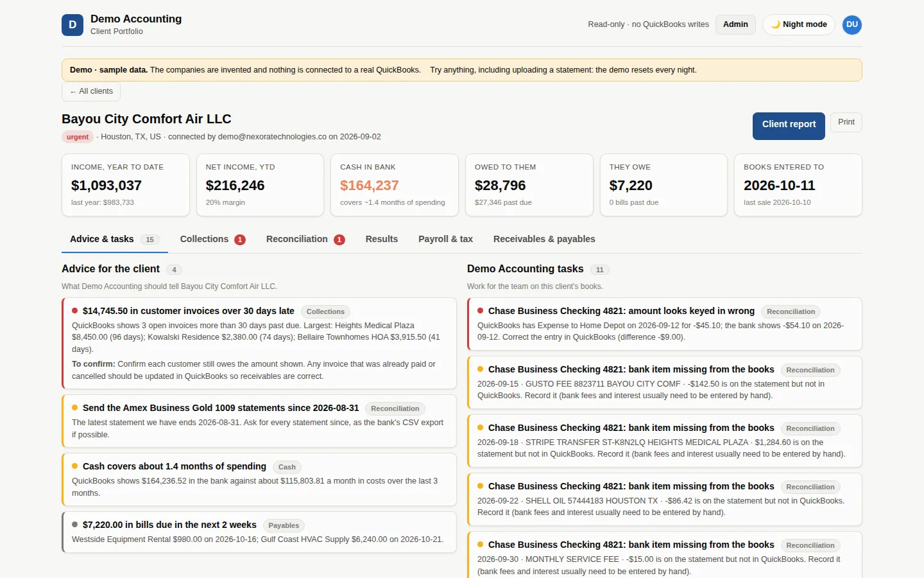The height and width of the screenshot is (578, 924).
Task: Switch to the Reconciliation tab
Action: pyautogui.click(x=305, y=239)
